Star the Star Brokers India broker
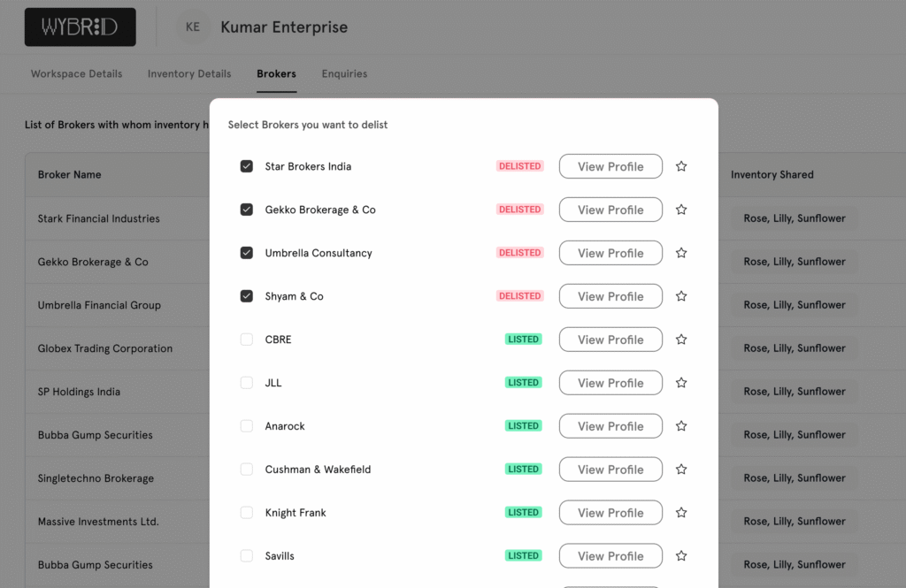 tap(681, 166)
